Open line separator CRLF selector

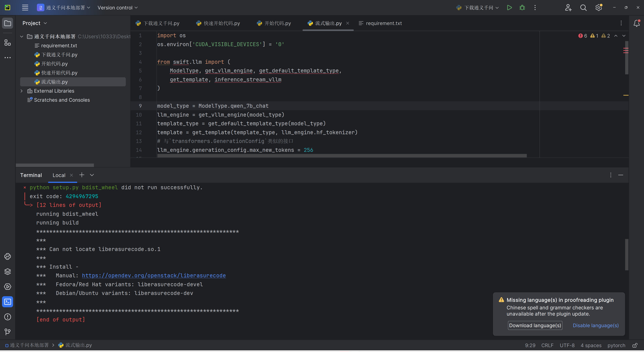[547, 345]
